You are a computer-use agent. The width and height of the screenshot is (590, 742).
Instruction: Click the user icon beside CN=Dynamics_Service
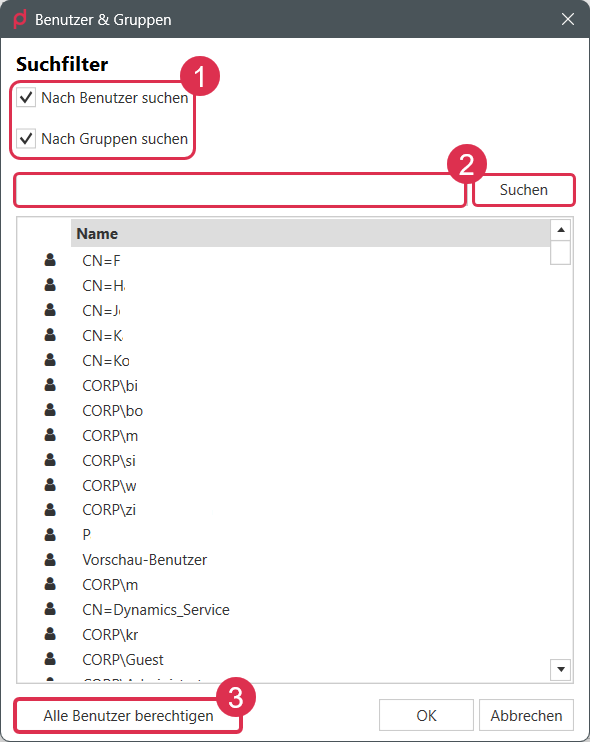[x=50, y=610]
